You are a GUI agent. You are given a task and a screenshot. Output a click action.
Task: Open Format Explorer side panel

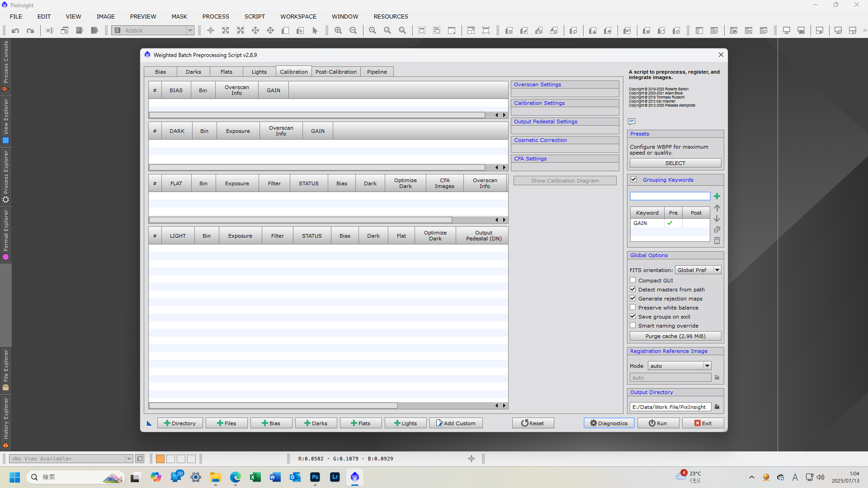click(6, 235)
